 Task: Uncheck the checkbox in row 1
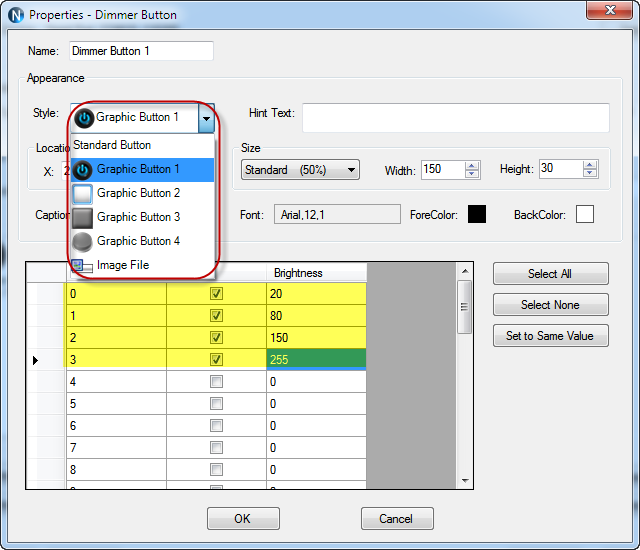216,316
